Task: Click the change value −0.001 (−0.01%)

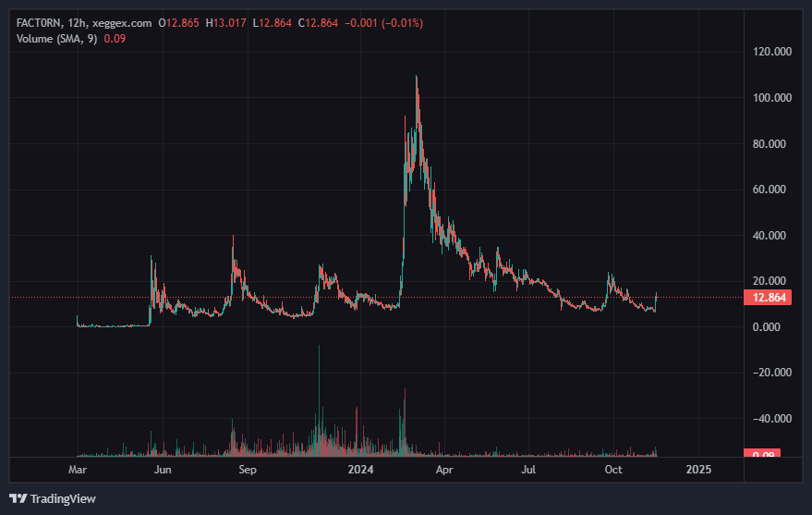Action: click(383, 23)
